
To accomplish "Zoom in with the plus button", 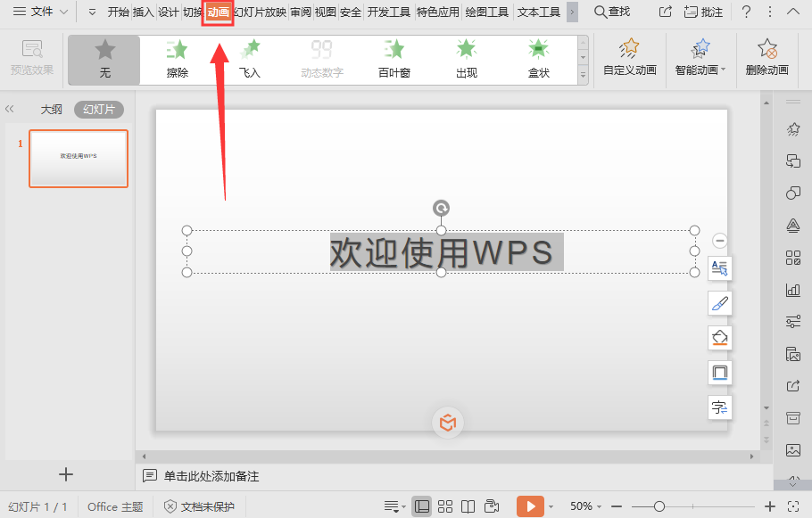I will pos(770,506).
